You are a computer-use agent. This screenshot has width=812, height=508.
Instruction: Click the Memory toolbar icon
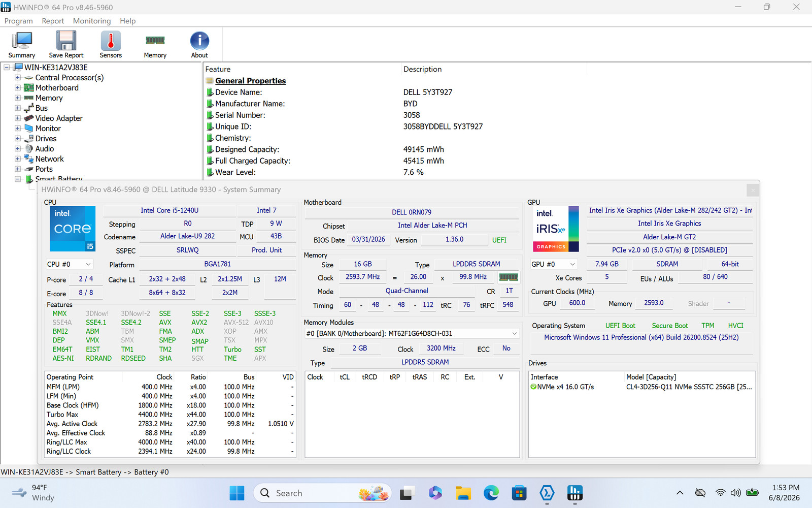pyautogui.click(x=155, y=45)
